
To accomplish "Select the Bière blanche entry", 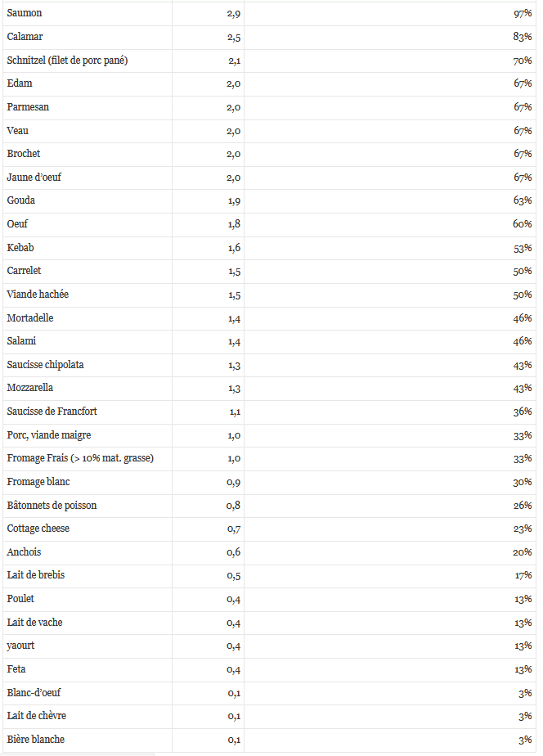I will pos(35,740).
